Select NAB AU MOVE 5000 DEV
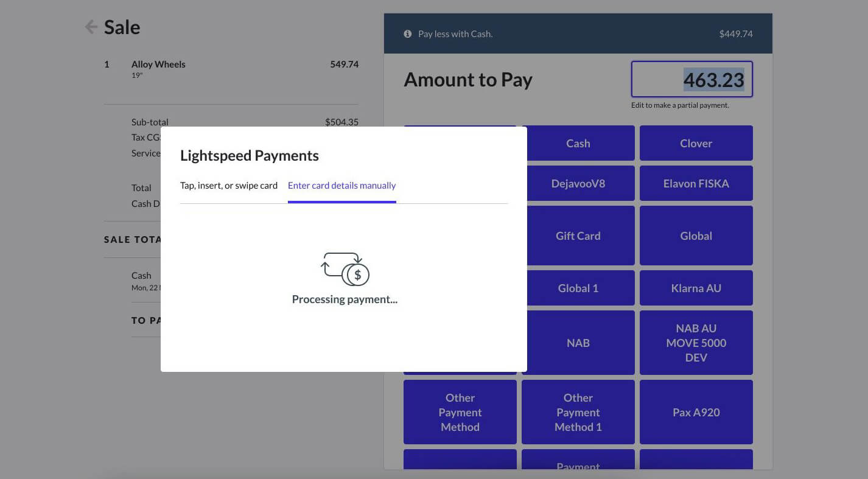 click(x=696, y=343)
